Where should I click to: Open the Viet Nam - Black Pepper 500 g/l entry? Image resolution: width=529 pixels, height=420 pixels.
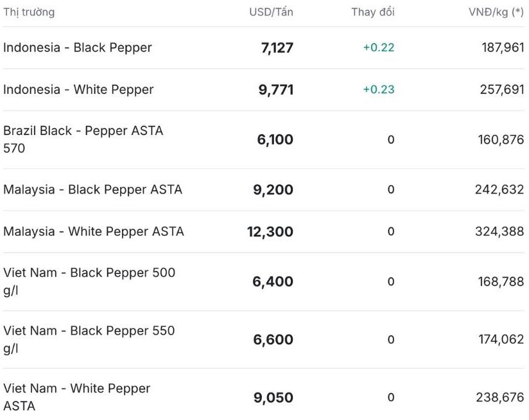pos(89,281)
